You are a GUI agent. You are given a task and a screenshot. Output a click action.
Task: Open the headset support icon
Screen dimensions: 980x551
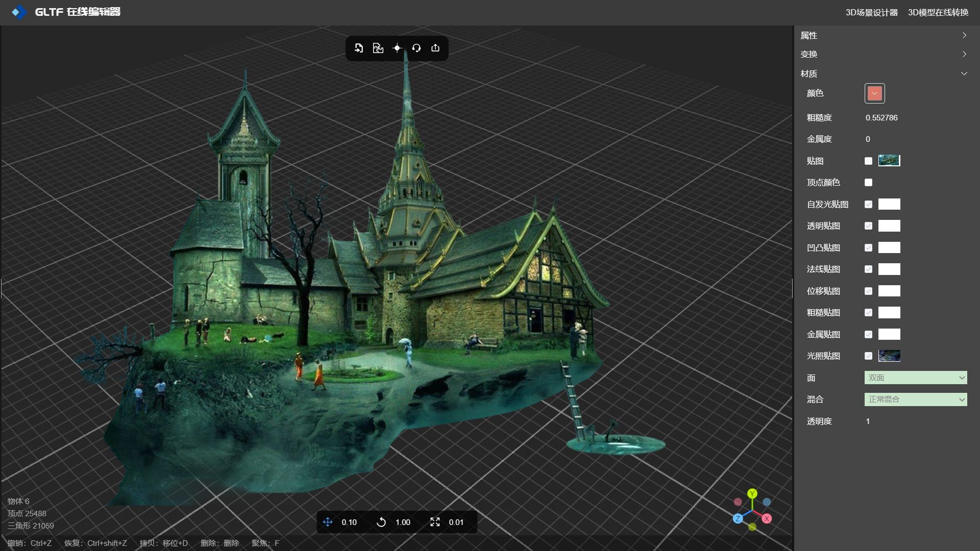click(x=416, y=48)
